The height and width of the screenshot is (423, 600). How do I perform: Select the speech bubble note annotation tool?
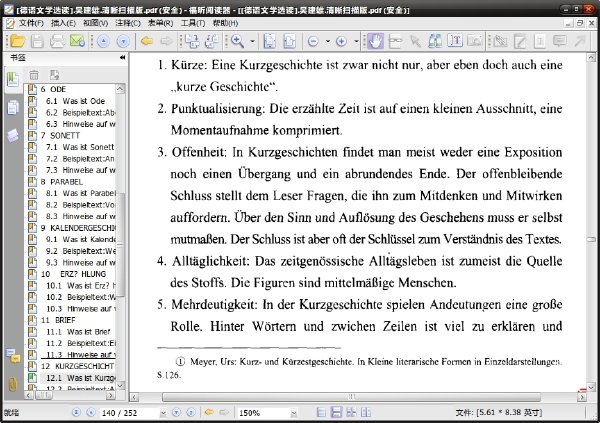pyautogui.click(x=560, y=41)
